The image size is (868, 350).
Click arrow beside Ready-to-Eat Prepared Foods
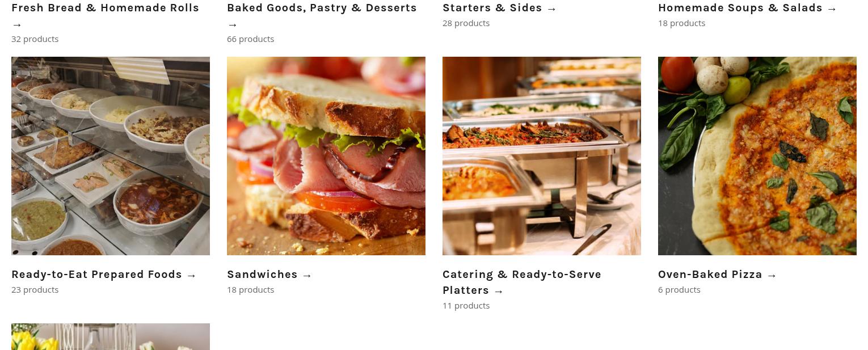pyautogui.click(x=192, y=275)
